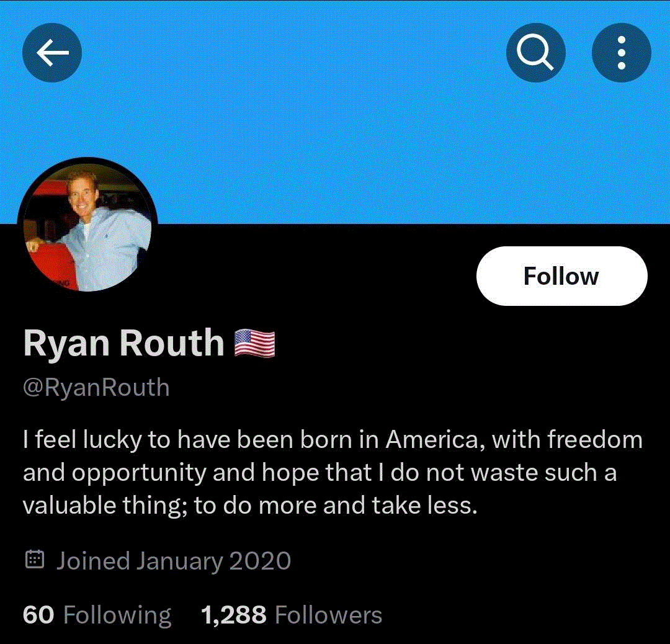Open the 60 Following list

[97, 615]
